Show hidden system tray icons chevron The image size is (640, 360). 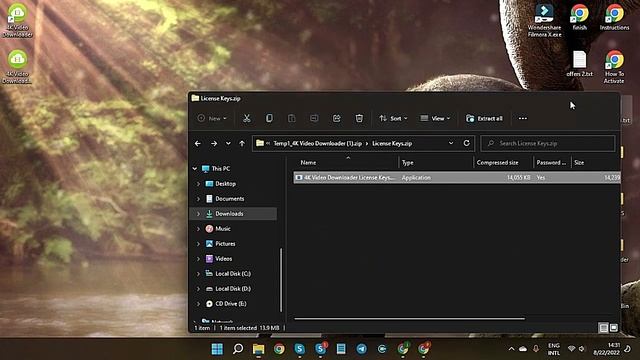511,349
